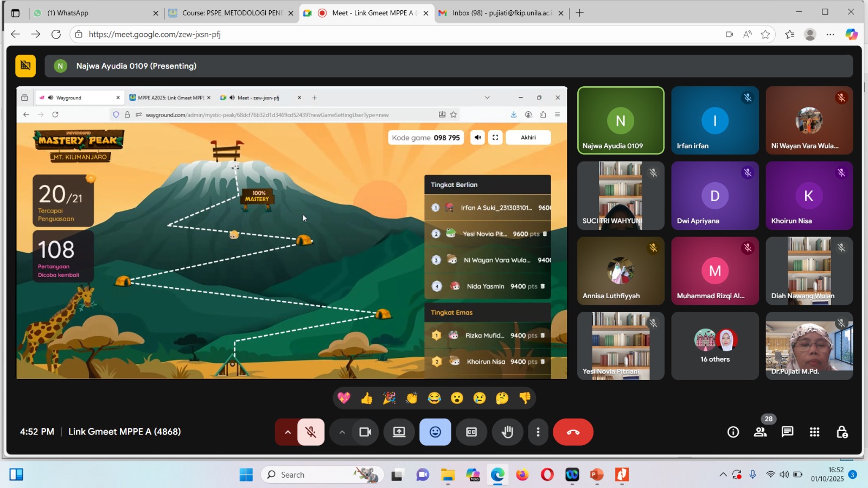Open the chat with everyone panel
Image resolution: width=868 pixels, height=488 pixels.
tap(787, 432)
